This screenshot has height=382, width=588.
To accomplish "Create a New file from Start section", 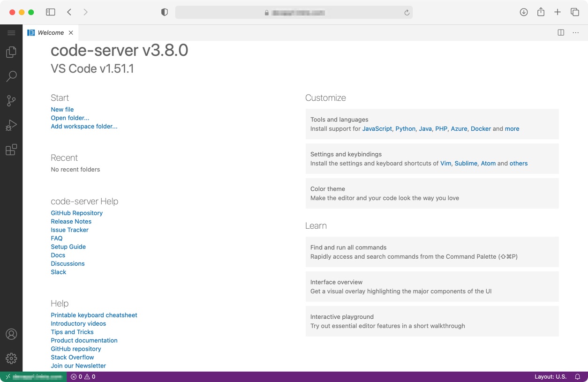I will tap(62, 109).
